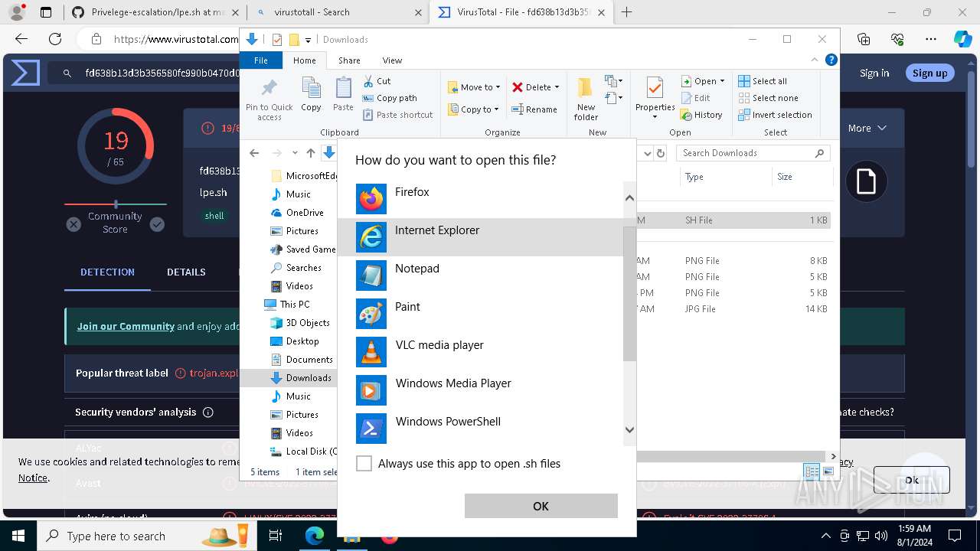980x551 pixels.
Task: Go up one folder level arrow
Action: click(310, 153)
